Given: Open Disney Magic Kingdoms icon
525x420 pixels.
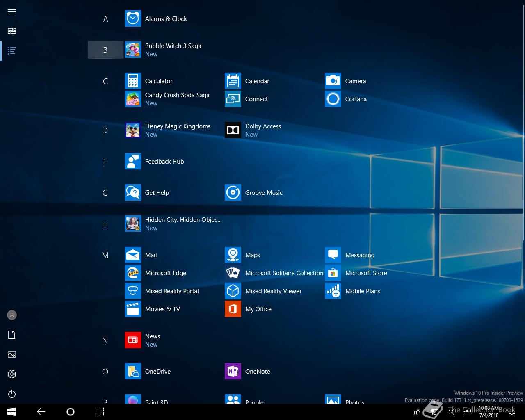Looking at the screenshot, I should [133, 130].
